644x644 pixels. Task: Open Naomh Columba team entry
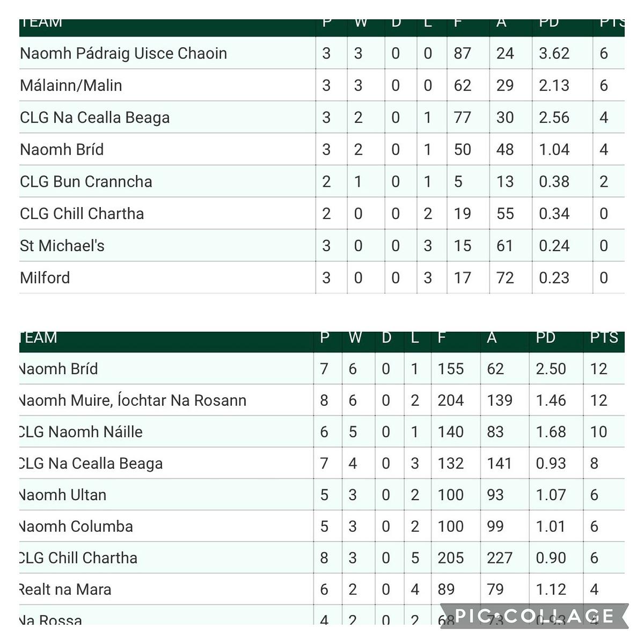coord(76,526)
